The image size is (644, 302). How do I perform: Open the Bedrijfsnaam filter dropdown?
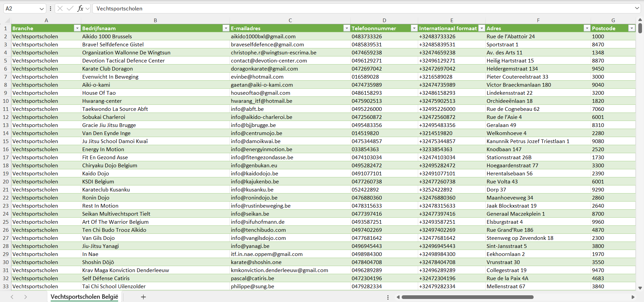pyautogui.click(x=226, y=28)
